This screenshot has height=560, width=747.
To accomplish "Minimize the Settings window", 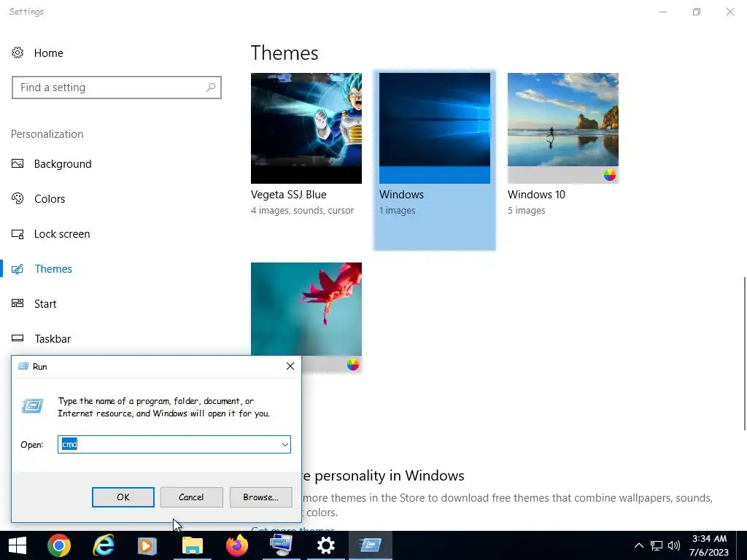I will [x=663, y=12].
